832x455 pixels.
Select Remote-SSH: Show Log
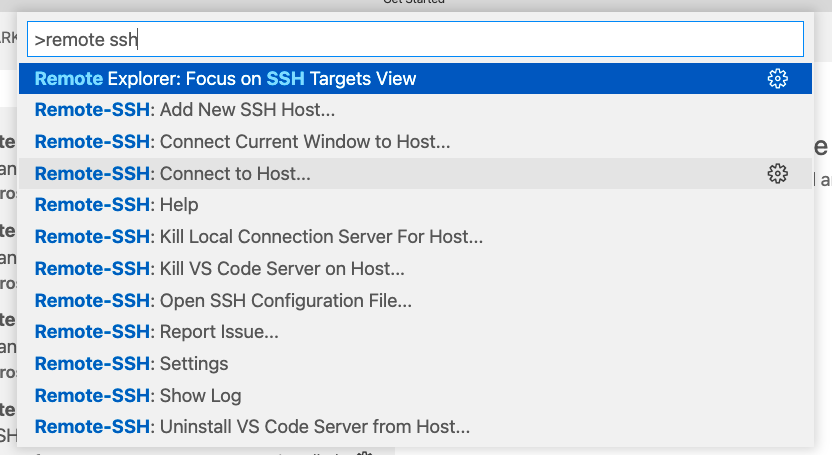(415, 395)
